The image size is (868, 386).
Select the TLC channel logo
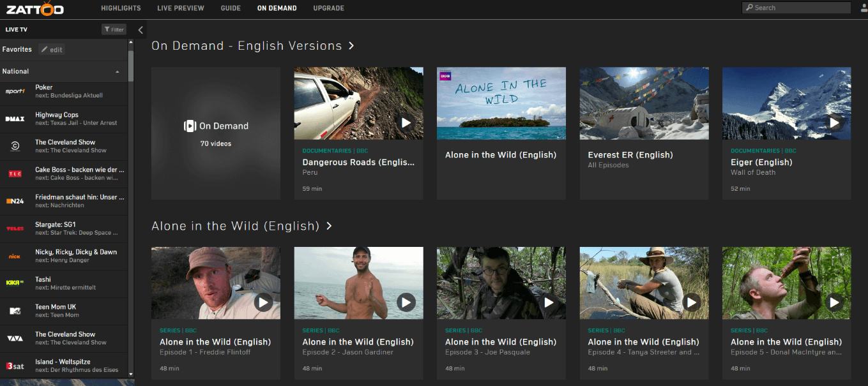(x=15, y=174)
